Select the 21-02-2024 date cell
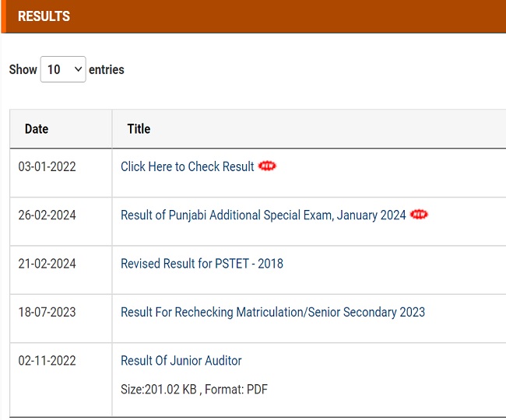Image resolution: width=506 pixels, height=420 pixels. pos(47,264)
